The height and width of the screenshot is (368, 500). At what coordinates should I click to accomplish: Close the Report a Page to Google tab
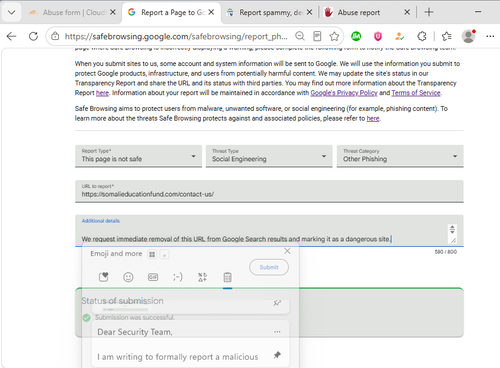(x=211, y=12)
